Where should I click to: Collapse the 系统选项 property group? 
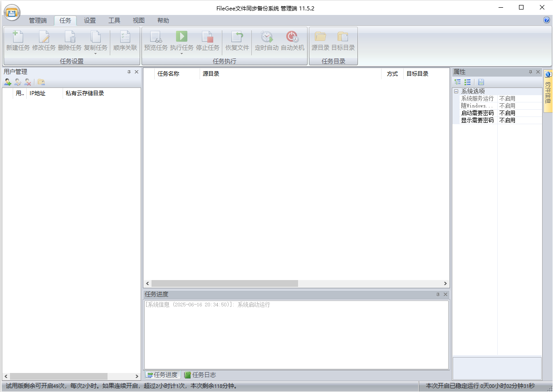tap(456, 91)
